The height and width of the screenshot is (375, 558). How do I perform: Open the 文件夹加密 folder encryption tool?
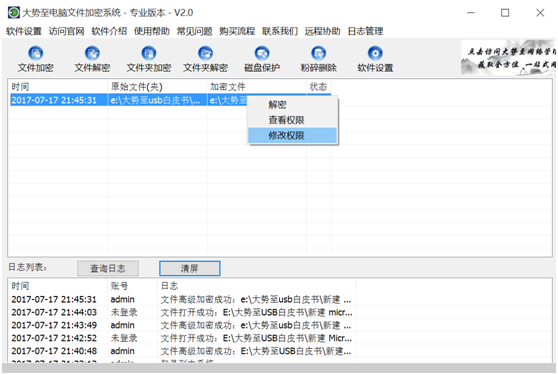(149, 53)
